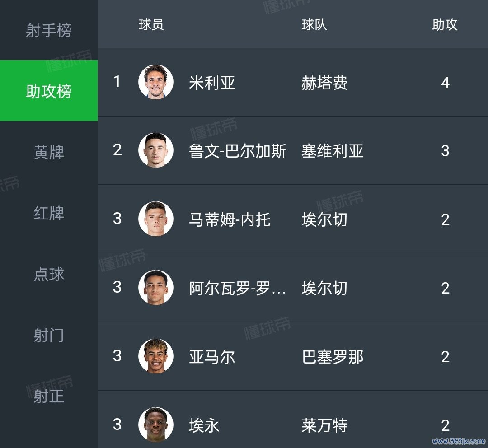
Task: Click team name 塞维利亚
Action: pos(332,151)
